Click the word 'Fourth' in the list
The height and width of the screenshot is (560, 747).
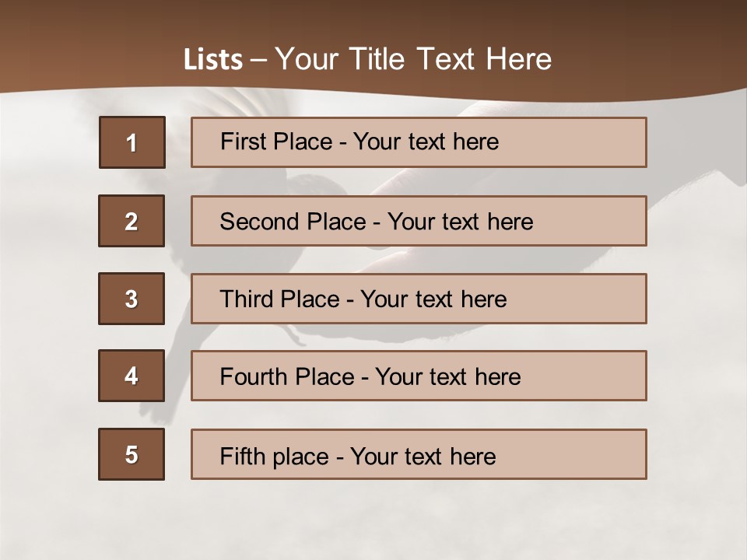click(248, 377)
